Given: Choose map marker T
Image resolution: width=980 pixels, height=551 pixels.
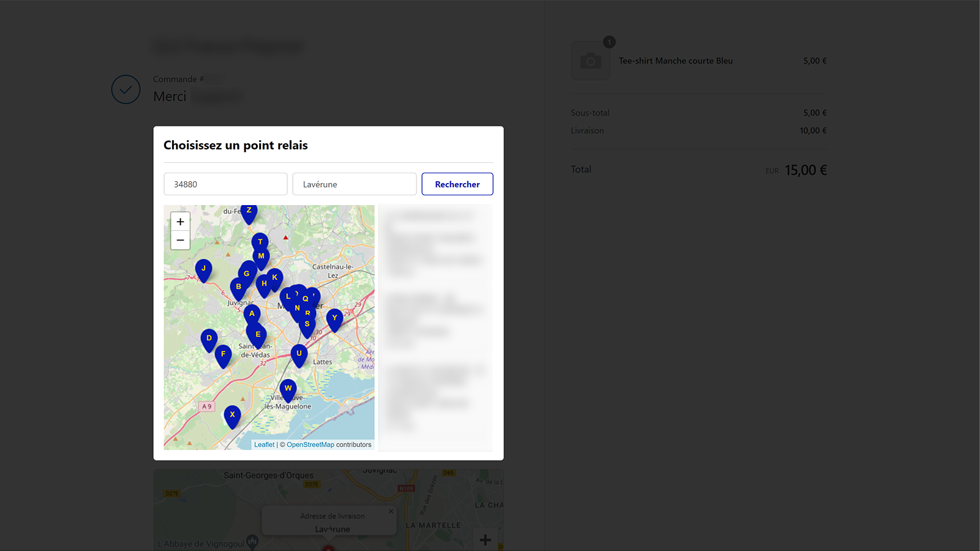Looking at the screenshot, I should (260, 242).
